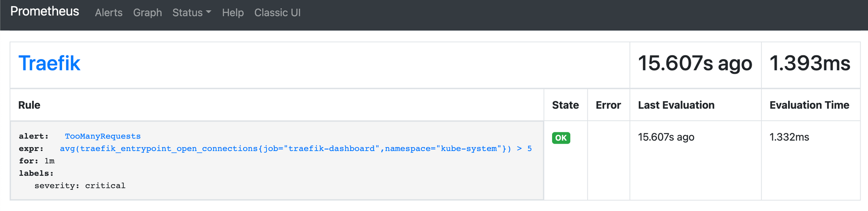
Task: Click the 'alert:' key in the rule
Action: [x=34, y=136]
